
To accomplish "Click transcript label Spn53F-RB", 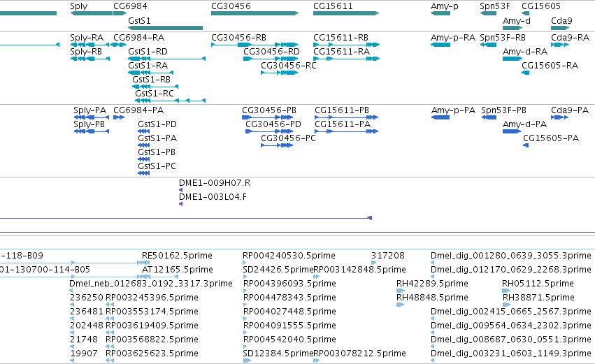I will pos(503,38).
